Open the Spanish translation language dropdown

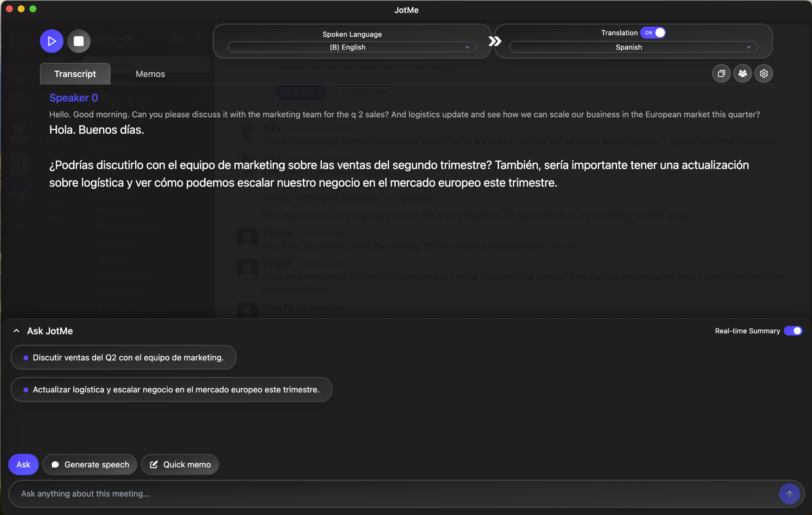click(633, 47)
